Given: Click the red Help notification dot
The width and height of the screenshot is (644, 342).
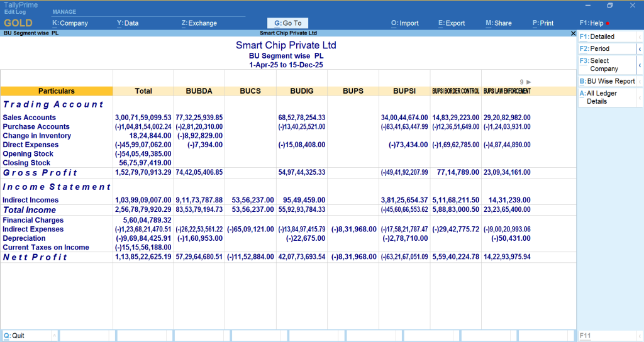Looking at the screenshot, I should point(608,24).
